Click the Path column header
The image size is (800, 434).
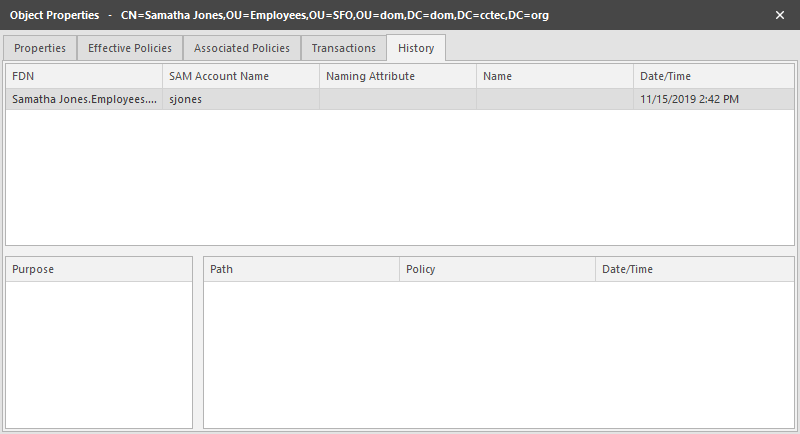point(301,269)
